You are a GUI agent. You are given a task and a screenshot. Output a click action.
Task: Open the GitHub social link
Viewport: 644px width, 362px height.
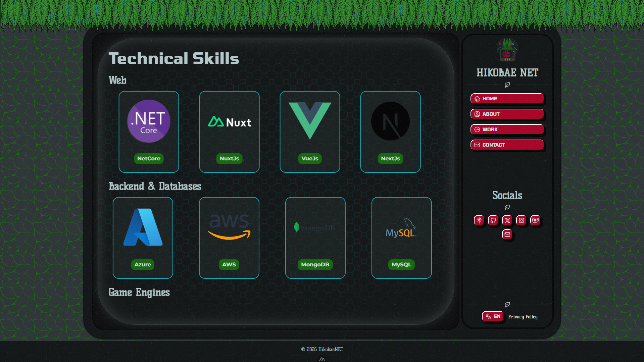tap(493, 220)
